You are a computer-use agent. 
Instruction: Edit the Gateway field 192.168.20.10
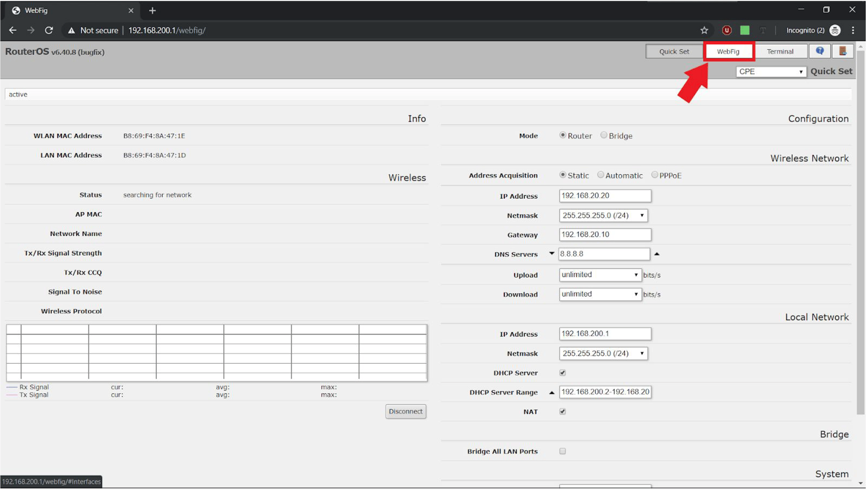click(x=605, y=235)
